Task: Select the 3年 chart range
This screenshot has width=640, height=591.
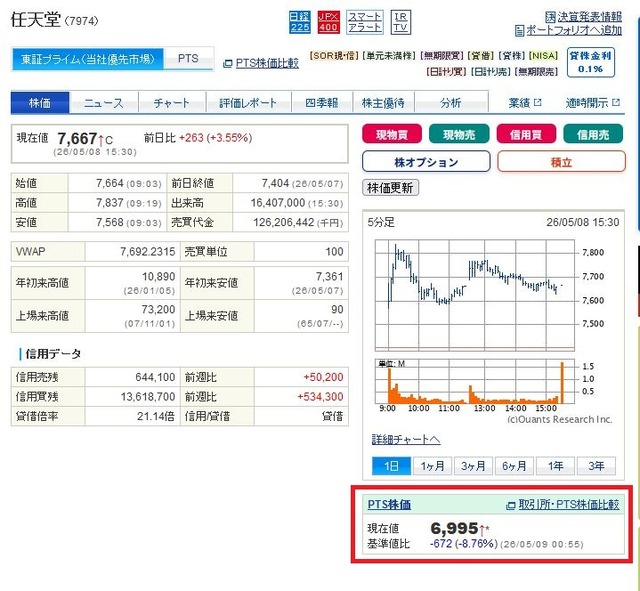Action: (596, 466)
